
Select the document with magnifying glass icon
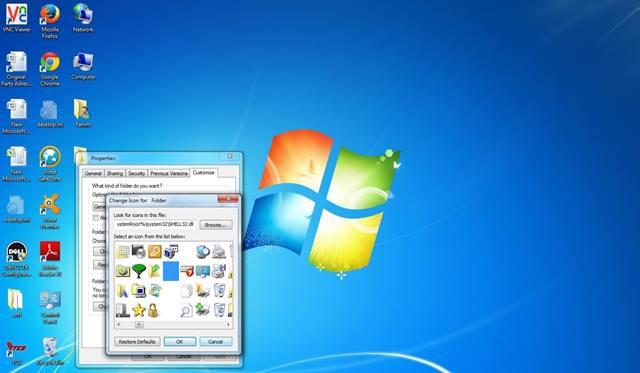point(186,310)
